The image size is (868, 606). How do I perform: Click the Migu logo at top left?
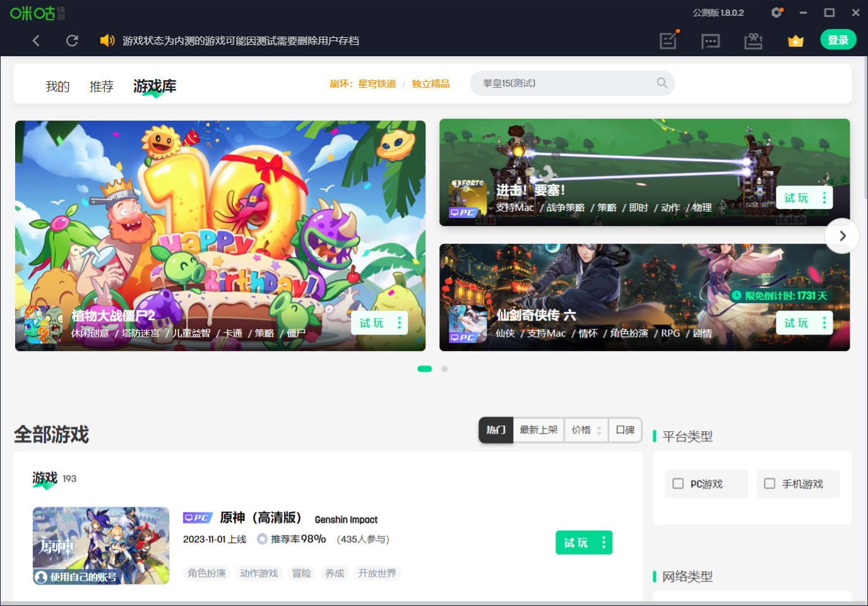[x=38, y=13]
